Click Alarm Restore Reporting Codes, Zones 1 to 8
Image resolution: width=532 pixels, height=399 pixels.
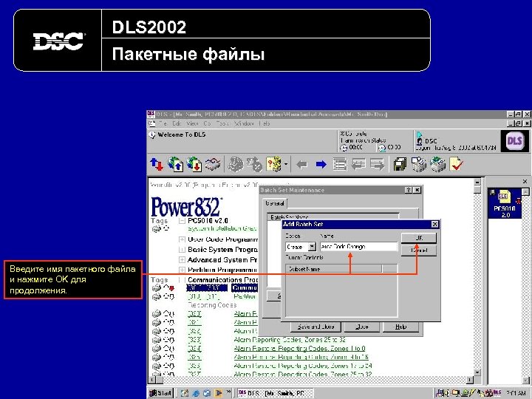(x=299, y=349)
